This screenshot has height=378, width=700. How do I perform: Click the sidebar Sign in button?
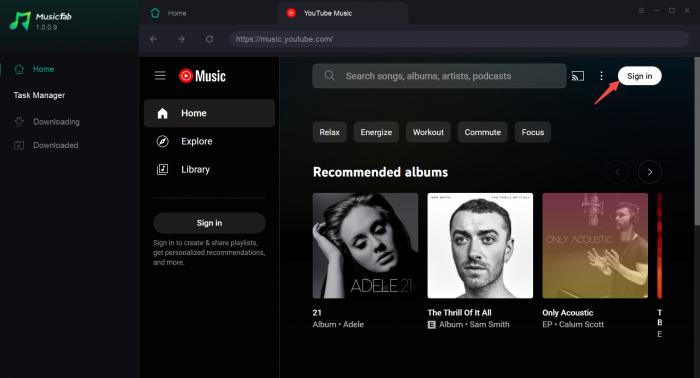click(x=209, y=223)
